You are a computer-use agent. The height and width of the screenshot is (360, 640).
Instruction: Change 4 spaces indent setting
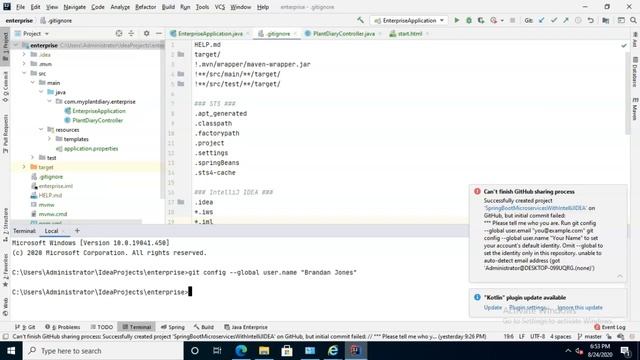561,337
